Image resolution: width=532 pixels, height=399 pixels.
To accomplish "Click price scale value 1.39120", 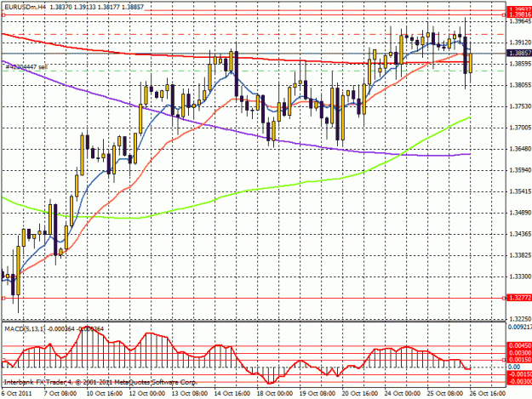I will pos(520,43).
